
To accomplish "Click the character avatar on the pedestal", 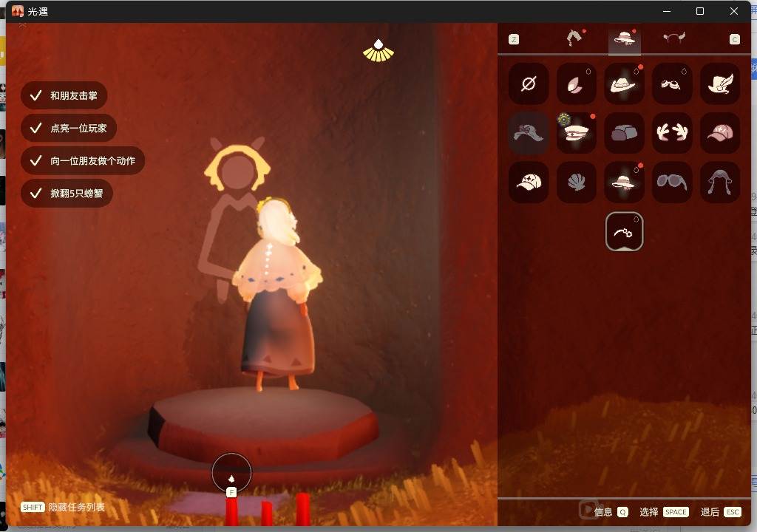I will tap(278, 295).
